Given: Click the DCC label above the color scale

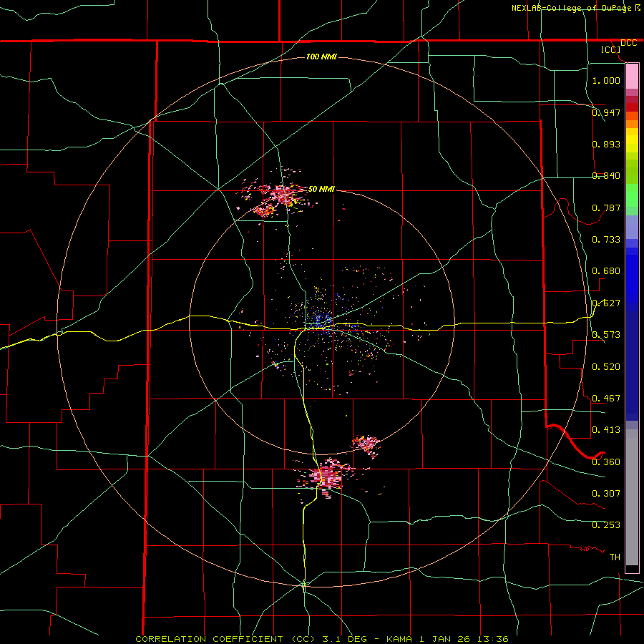Looking at the screenshot, I should (x=628, y=43).
